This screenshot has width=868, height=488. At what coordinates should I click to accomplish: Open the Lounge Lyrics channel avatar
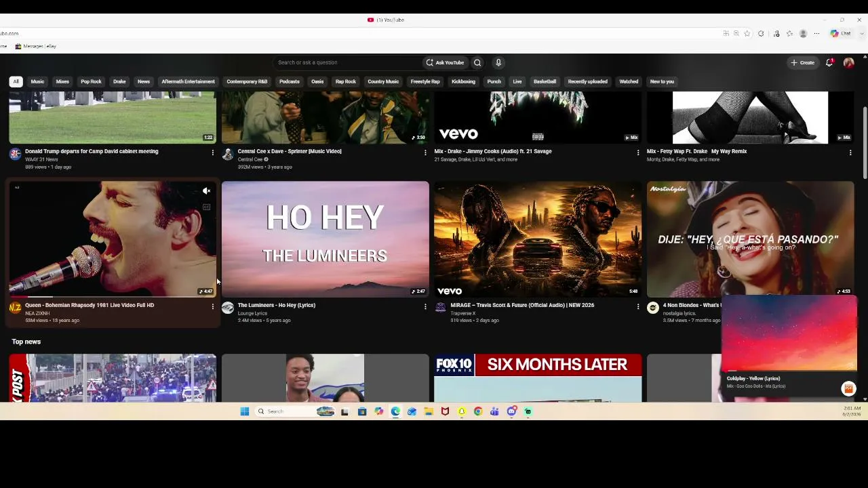pos(228,308)
